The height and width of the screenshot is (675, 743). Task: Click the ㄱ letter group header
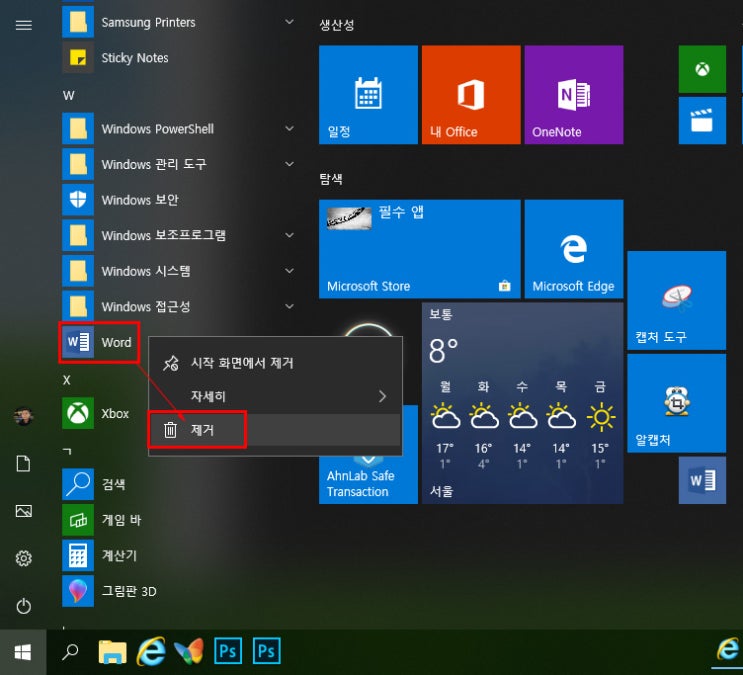coord(67,451)
